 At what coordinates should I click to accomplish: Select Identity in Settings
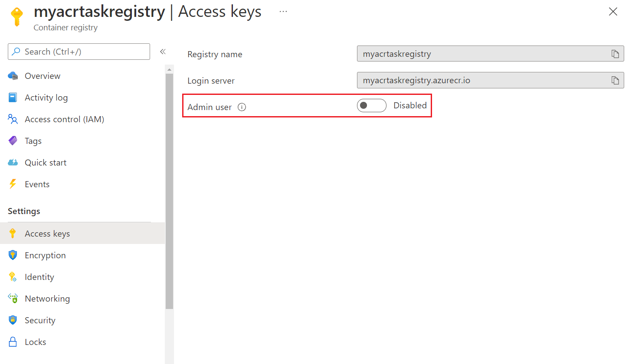39,277
